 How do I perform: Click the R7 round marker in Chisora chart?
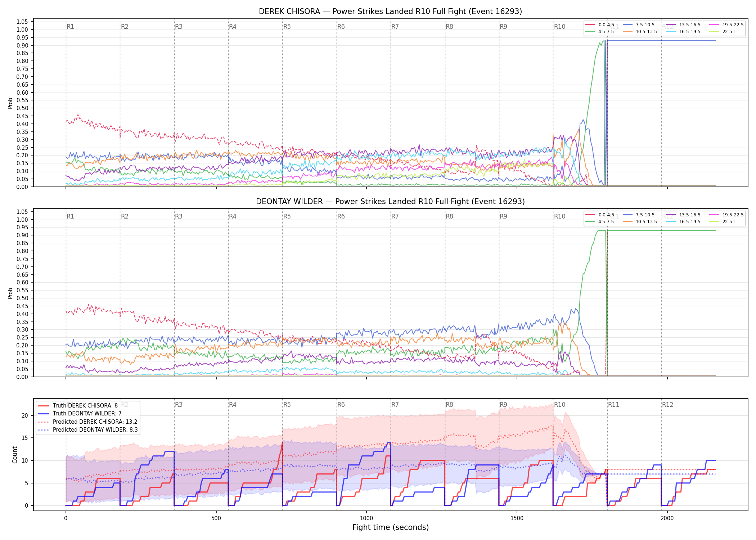click(x=395, y=27)
